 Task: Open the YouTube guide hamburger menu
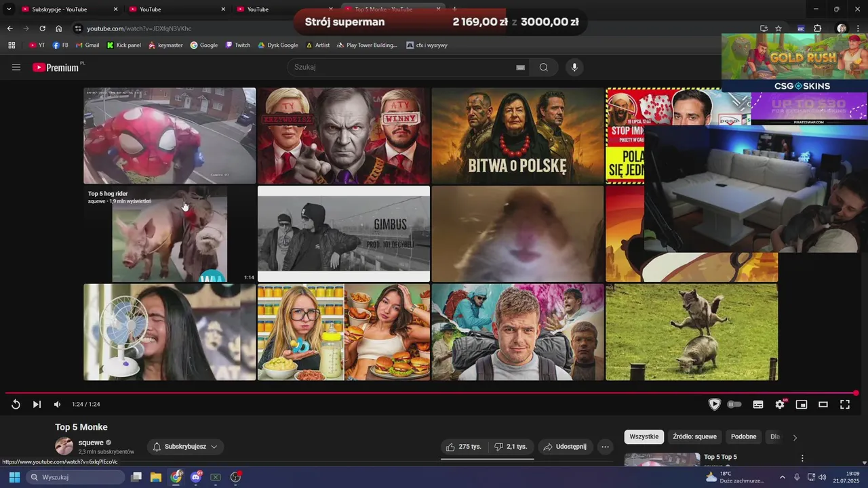coord(16,67)
